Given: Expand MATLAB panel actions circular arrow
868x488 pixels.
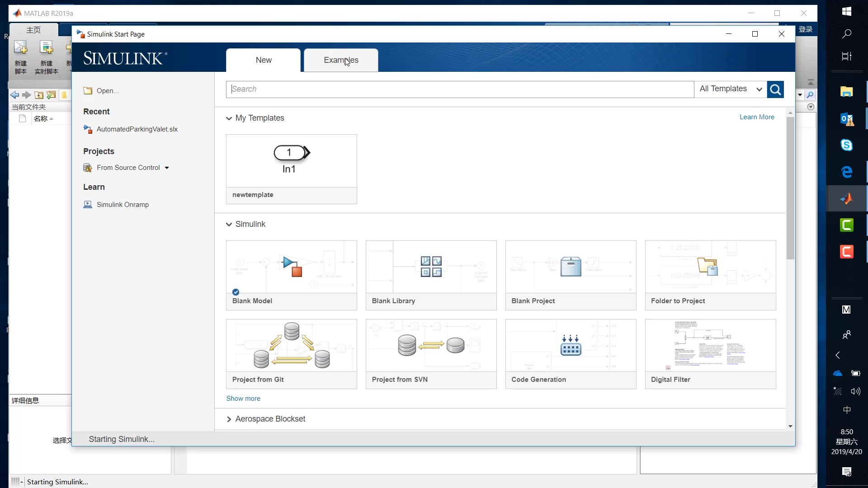Looking at the screenshot, I should point(811,107).
